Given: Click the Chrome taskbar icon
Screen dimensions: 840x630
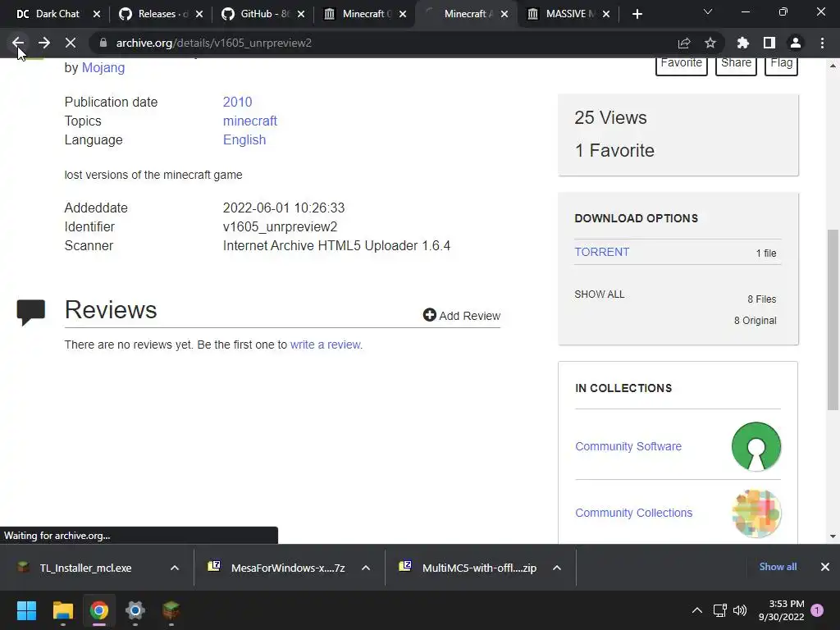Looking at the screenshot, I should [99, 610].
